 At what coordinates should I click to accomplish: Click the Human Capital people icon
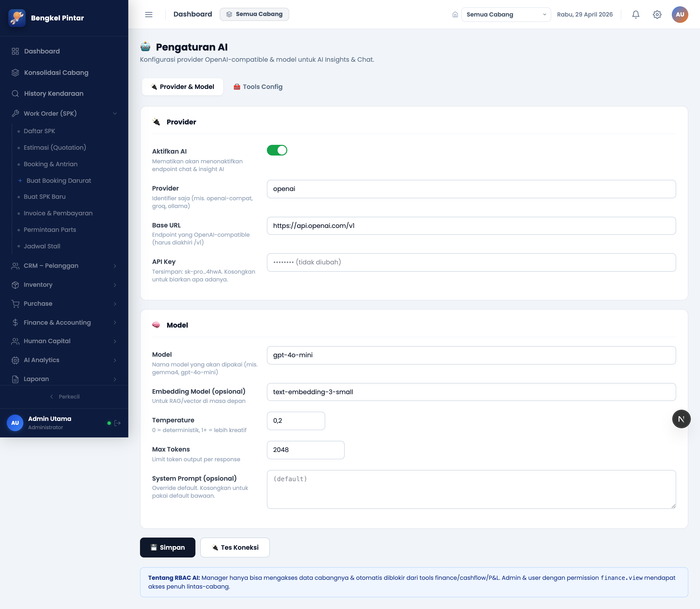15,341
